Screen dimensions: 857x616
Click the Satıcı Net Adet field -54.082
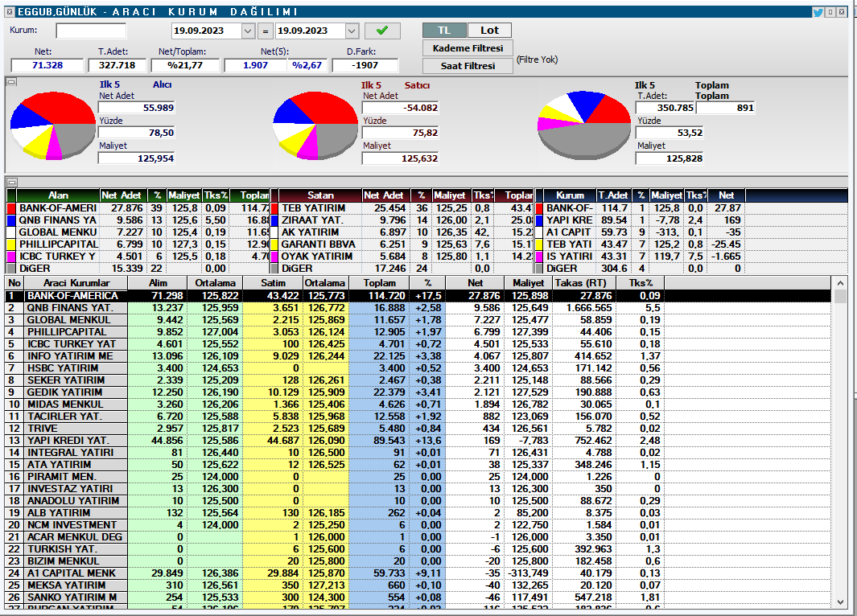coord(401,108)
